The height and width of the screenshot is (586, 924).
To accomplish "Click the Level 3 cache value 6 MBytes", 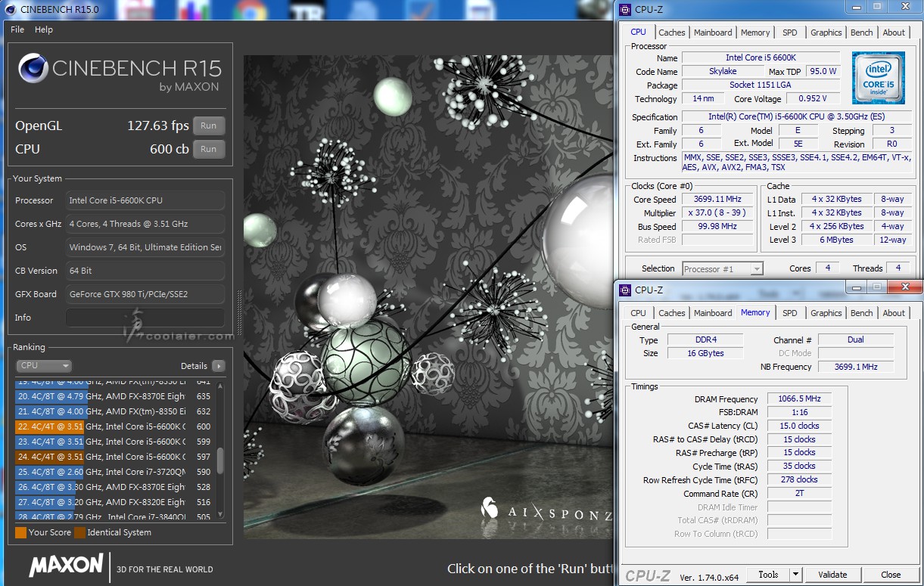I will tap(836, 240).
